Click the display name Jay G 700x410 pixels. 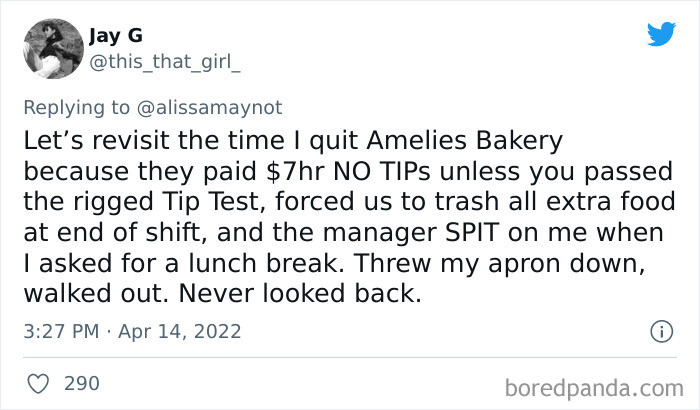(116, 36)
